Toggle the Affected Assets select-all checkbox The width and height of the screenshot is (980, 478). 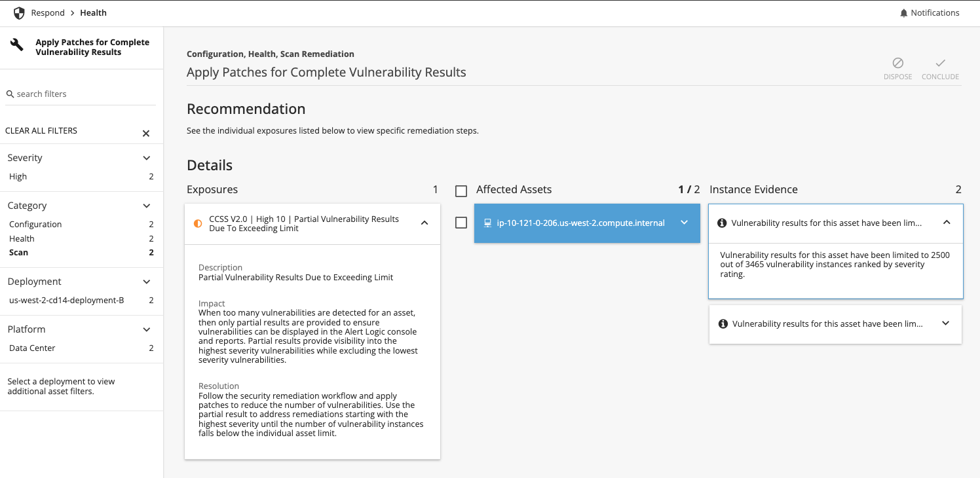pos(461,191)
